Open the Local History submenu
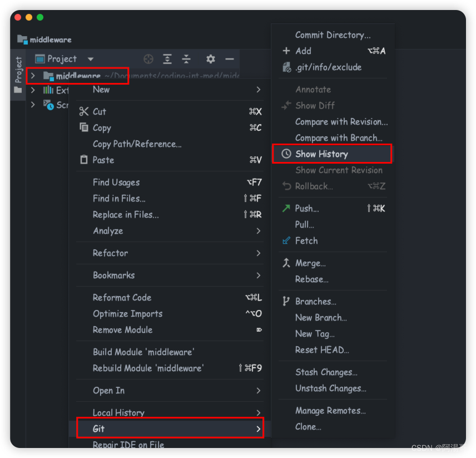 click(x=170, y=412)
